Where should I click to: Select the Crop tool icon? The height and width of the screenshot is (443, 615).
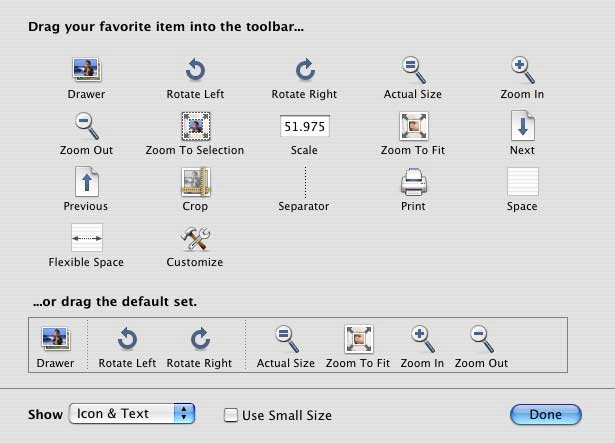pos(195,182)
